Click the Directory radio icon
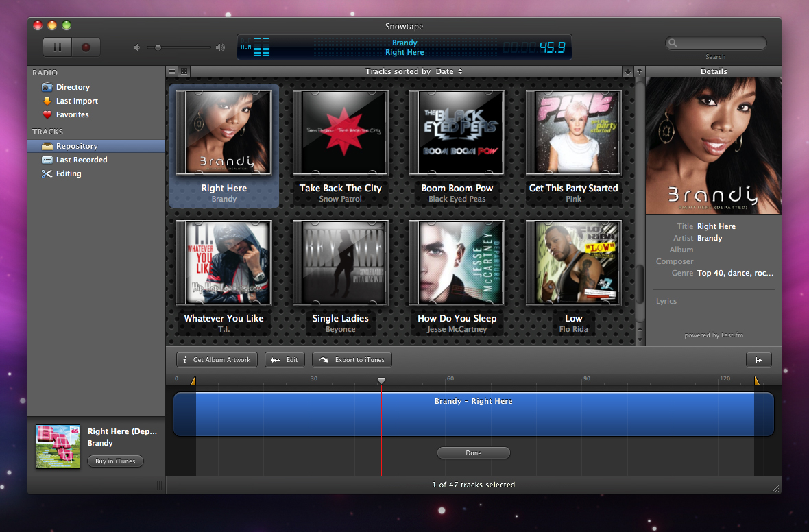Viewport: 809px width, 532px height. click(x=47, y=87)
